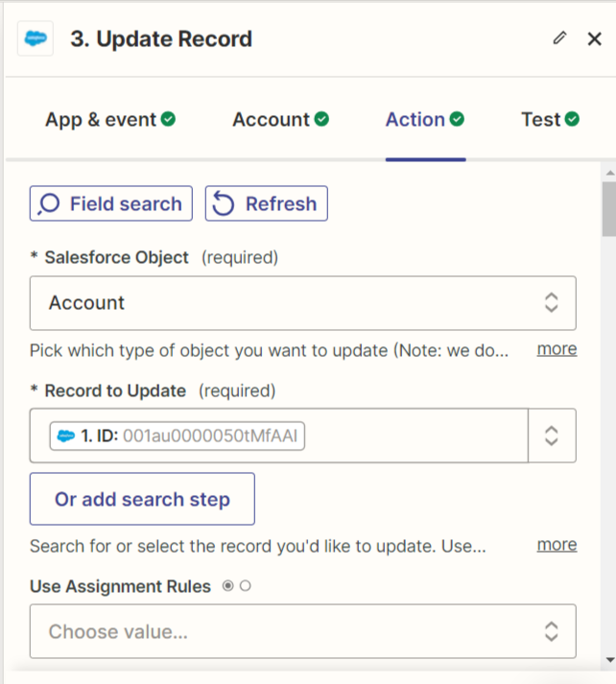Click the scrollbar down arrow
This screenshot has width=616, height=684.
pos(610,660)
